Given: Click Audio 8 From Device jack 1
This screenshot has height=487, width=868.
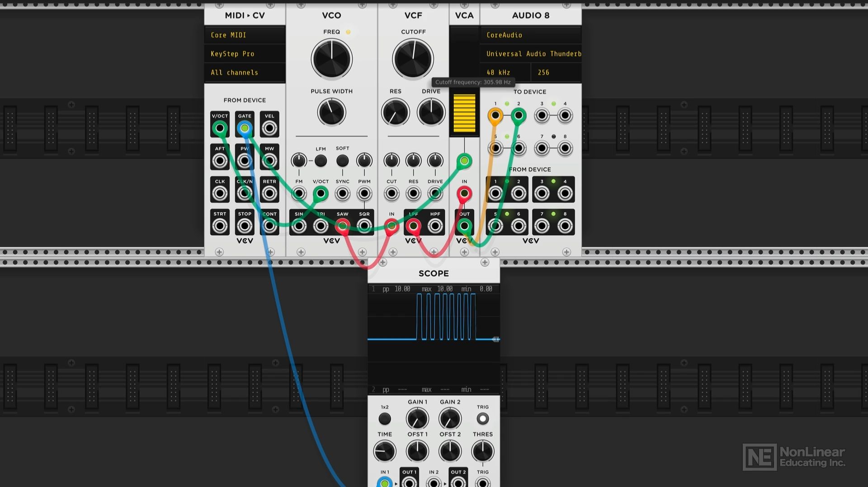Looking at the screenshot, I should coord(495,194).
